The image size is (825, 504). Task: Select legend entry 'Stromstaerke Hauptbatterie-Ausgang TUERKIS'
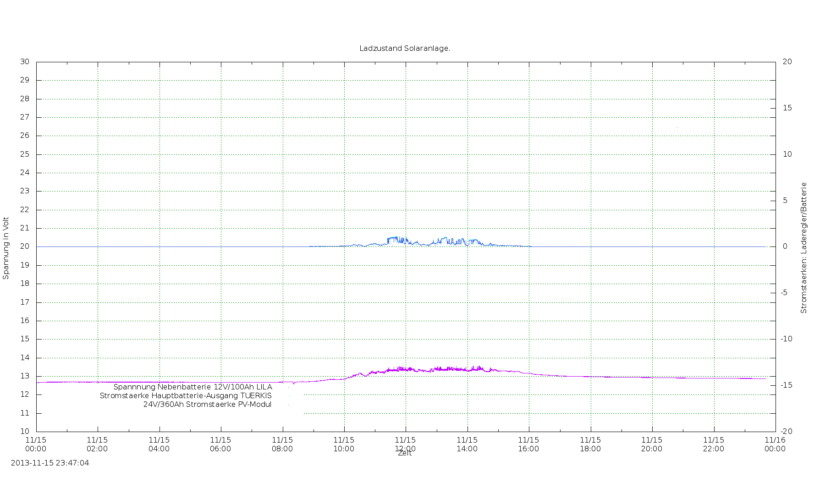186,396
